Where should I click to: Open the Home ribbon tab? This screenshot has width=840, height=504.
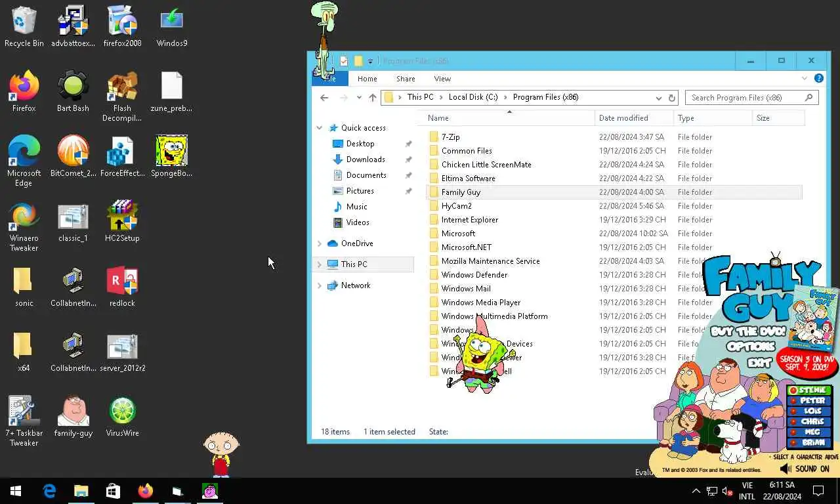[x=367, y=79]
